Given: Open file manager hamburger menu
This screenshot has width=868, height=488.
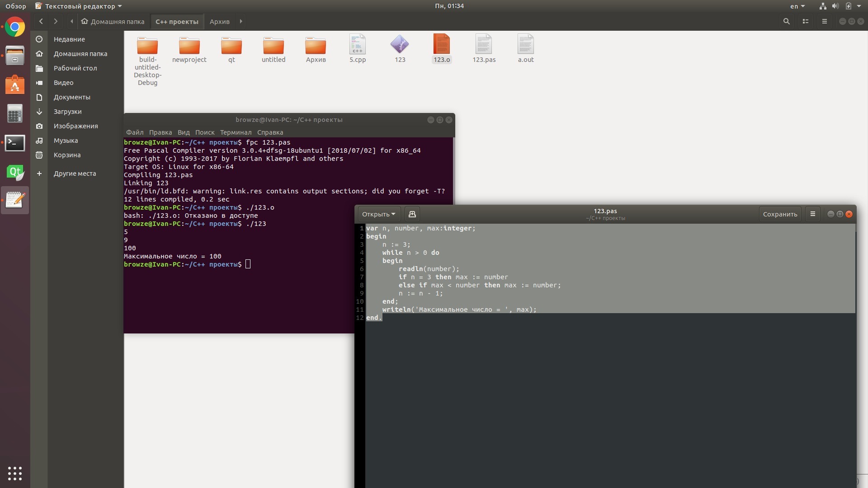Looking at the screenshot, I should pyautogui.click(x=825, y=21).
